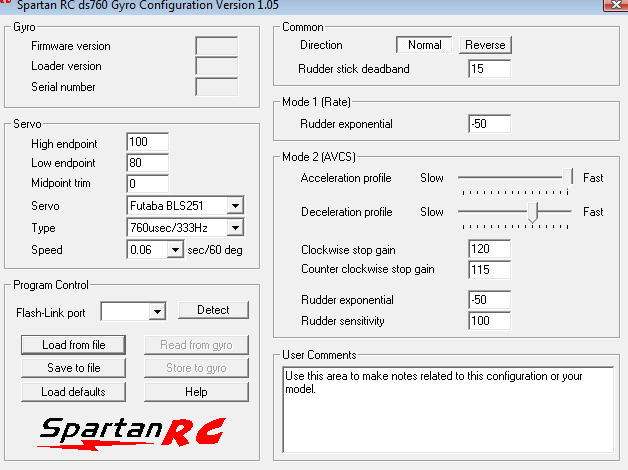
Task: Select Reverse direction
Action: pos(486,45)
